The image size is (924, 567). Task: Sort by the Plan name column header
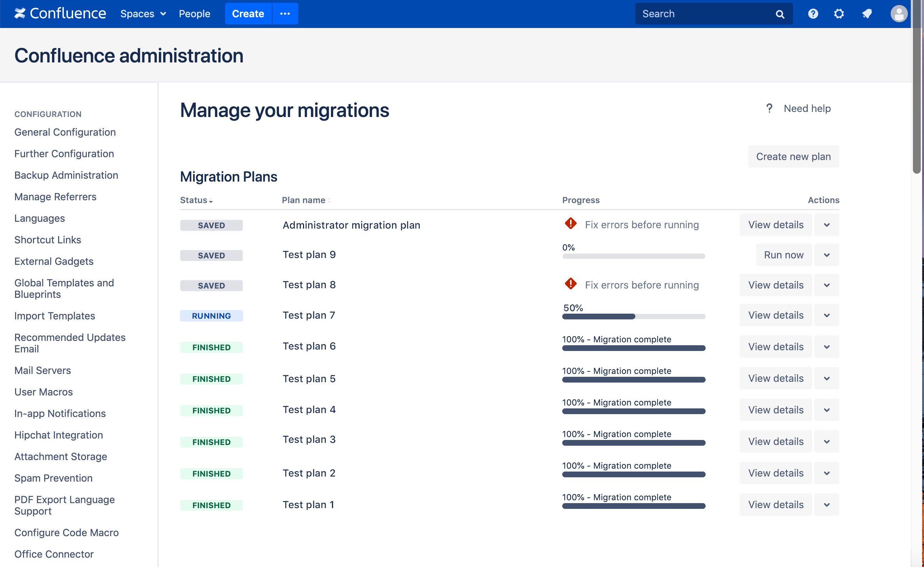pyautogui.click(x=306, y=200)
